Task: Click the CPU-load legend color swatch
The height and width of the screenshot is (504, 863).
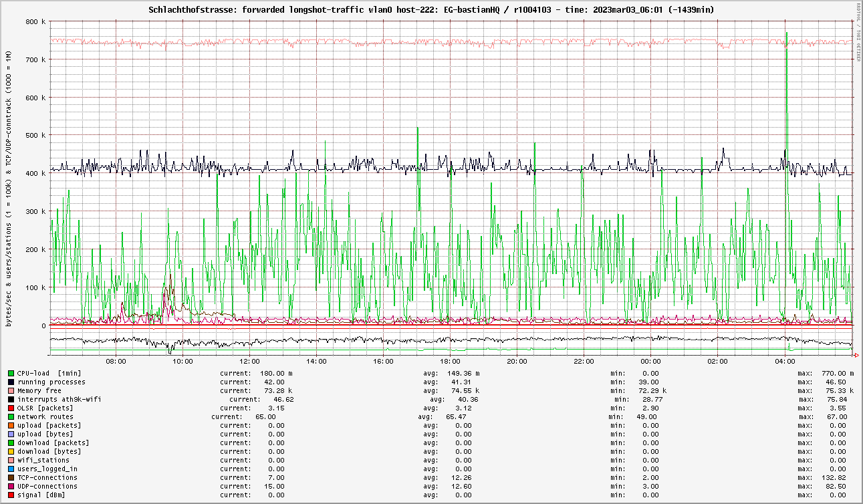Action: tap(11, 373)
